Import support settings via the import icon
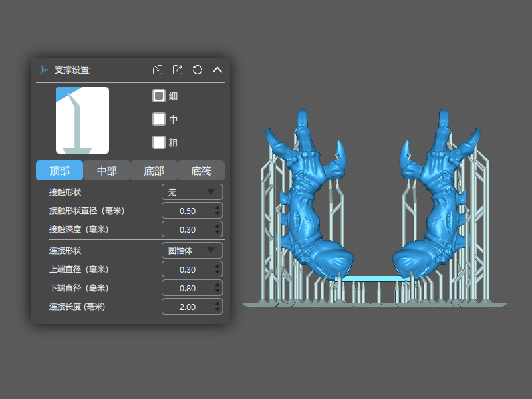 (158, 70)
